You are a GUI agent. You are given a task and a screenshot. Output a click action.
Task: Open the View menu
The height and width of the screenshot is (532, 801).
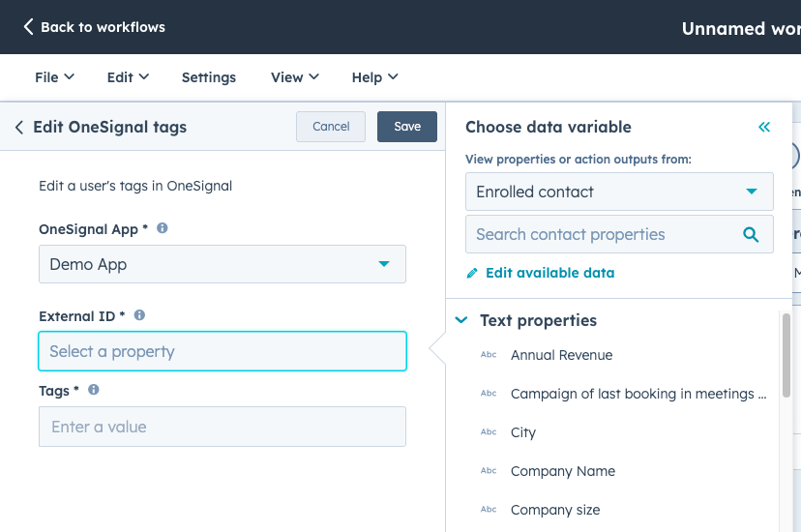tap(295, 77)
